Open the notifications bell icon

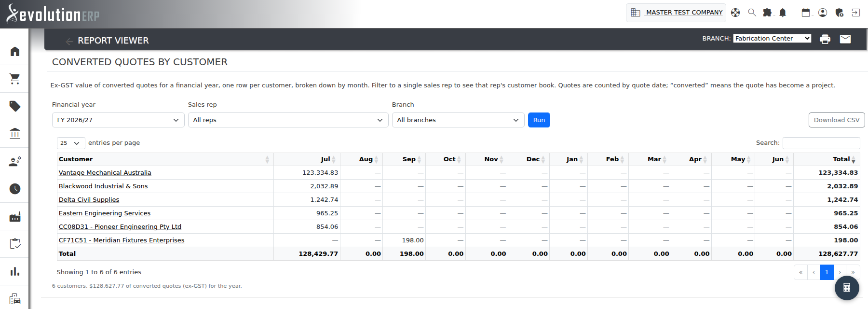783,13
